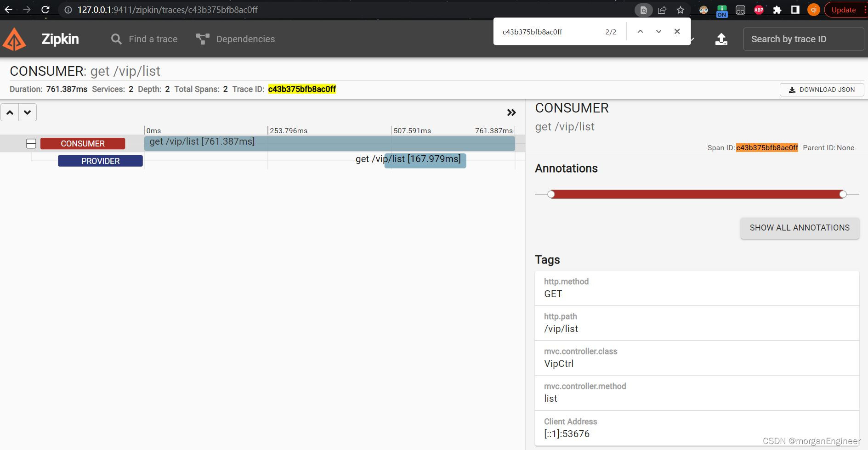Click the highlighted Trace ID value
Viewport: 868px width, 450px height.
(302, 89)
